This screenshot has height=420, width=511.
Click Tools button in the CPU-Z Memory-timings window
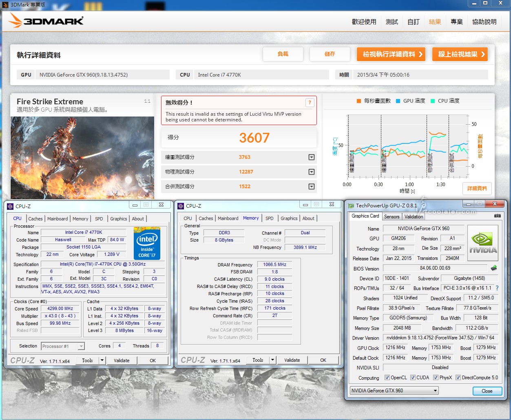pos(258,360)
